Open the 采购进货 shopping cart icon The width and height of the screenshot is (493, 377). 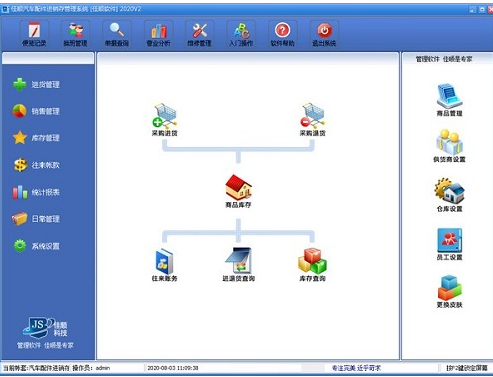tap(165, 116)
